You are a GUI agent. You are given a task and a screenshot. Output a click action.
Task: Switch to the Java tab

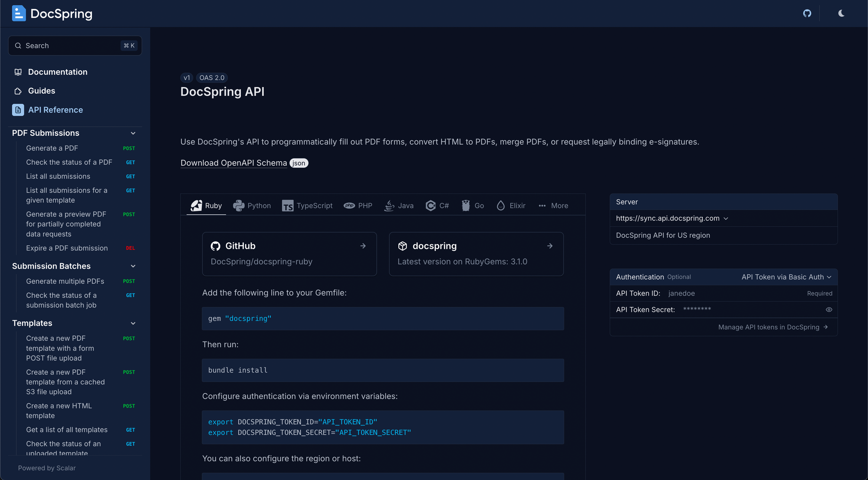[x=399, y=206]
